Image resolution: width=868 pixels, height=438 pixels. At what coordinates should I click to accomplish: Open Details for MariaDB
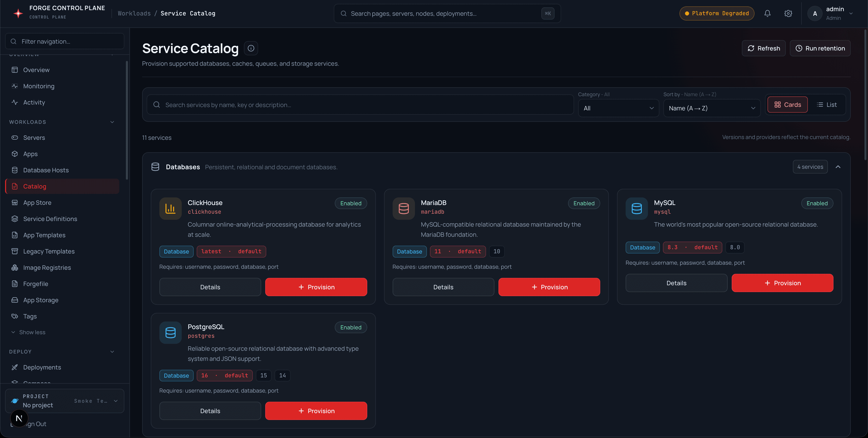pyautogui.click(x=443, y=287)
